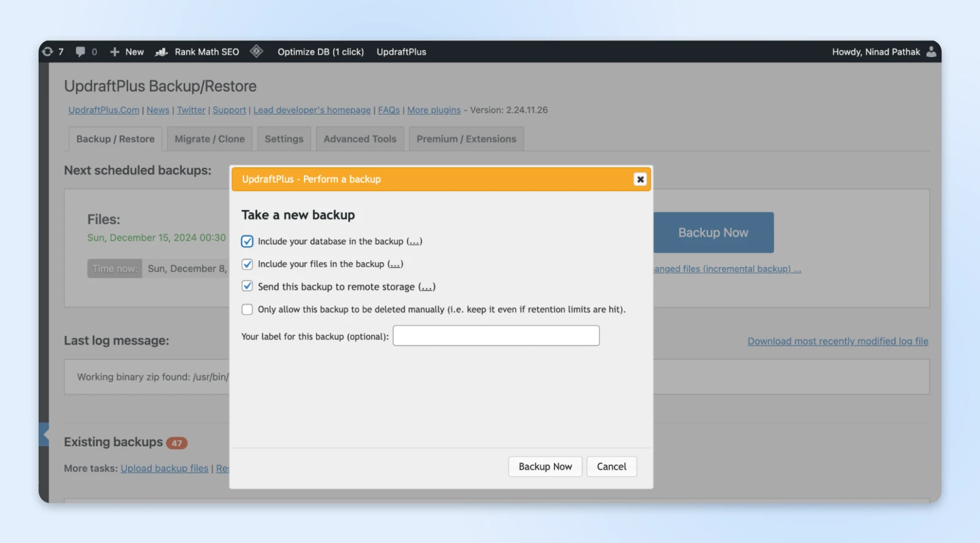Click the updates icon showing 7
This screenshot has width=980, height=543.
48,51
